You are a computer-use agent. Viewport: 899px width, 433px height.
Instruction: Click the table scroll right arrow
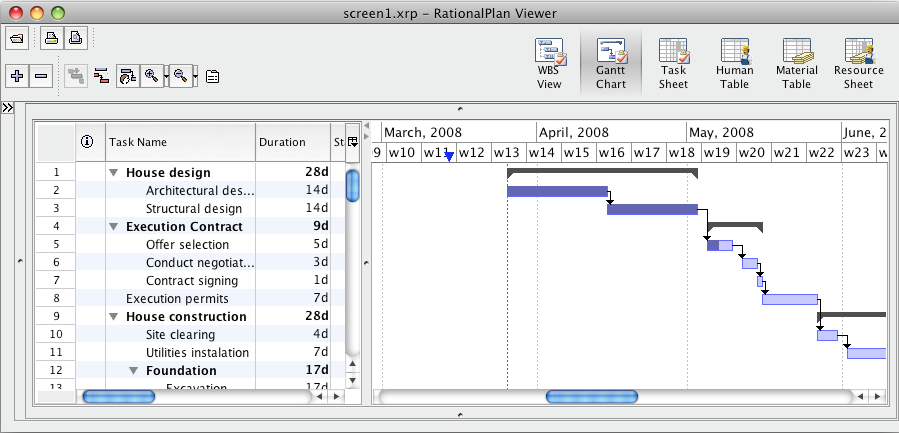[337, 396]
